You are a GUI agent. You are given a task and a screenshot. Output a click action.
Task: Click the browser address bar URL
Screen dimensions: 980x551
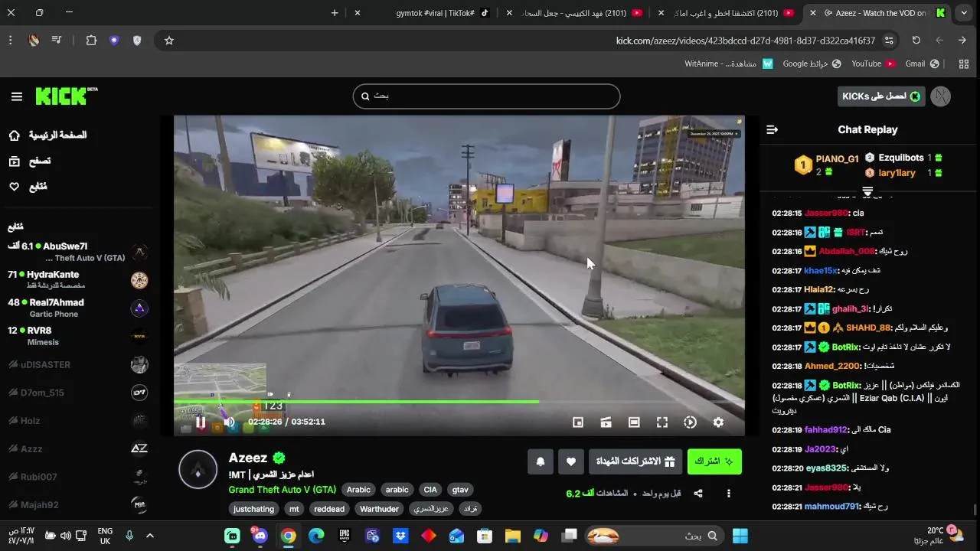click(745, 41)
